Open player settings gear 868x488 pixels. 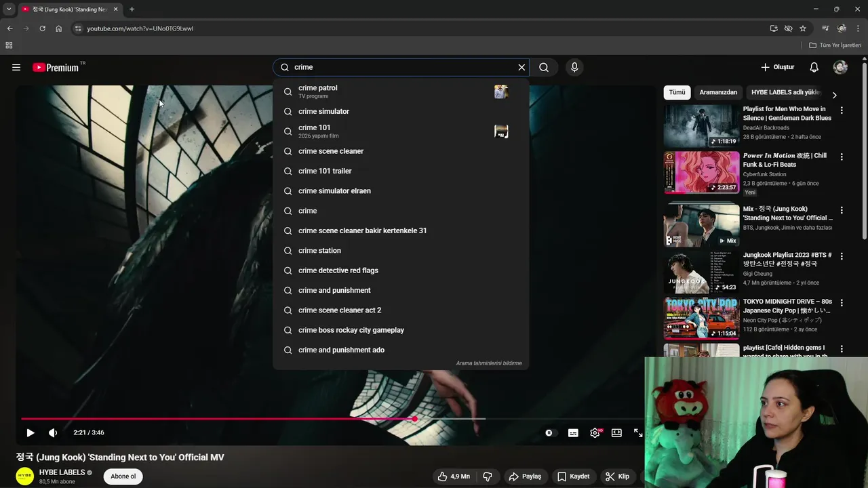[595, 432]
